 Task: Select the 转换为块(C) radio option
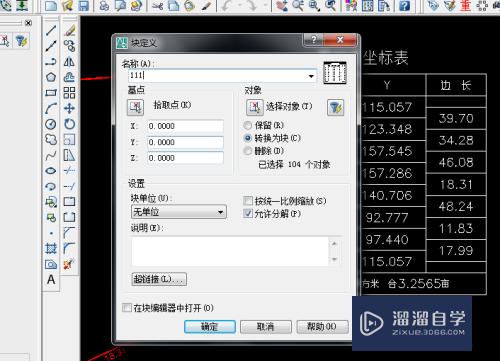click(248, 138)
